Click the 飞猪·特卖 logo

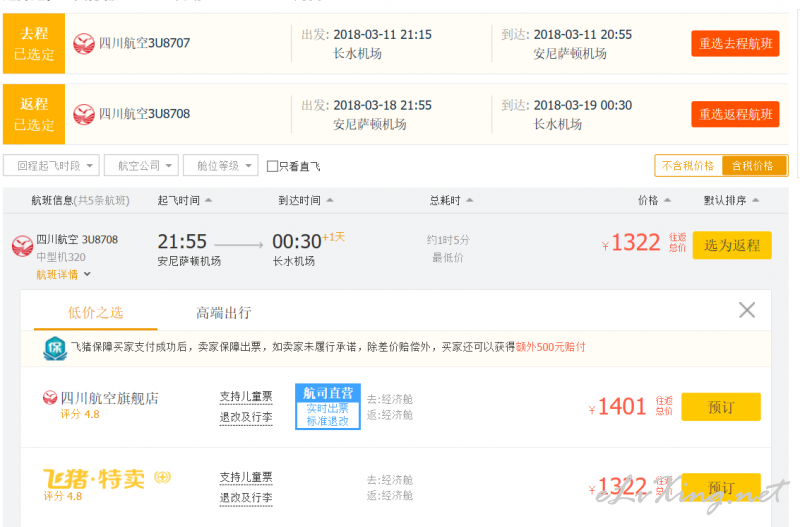(94, 479)
